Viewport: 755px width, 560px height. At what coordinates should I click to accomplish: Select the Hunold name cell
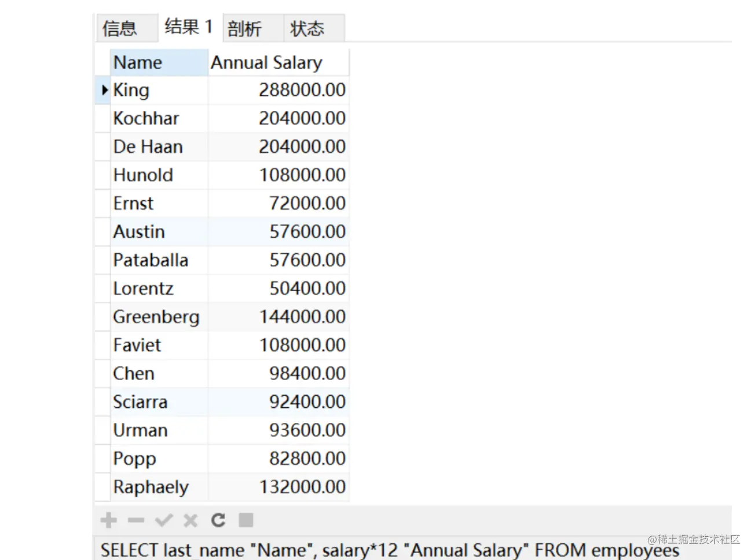159,175
